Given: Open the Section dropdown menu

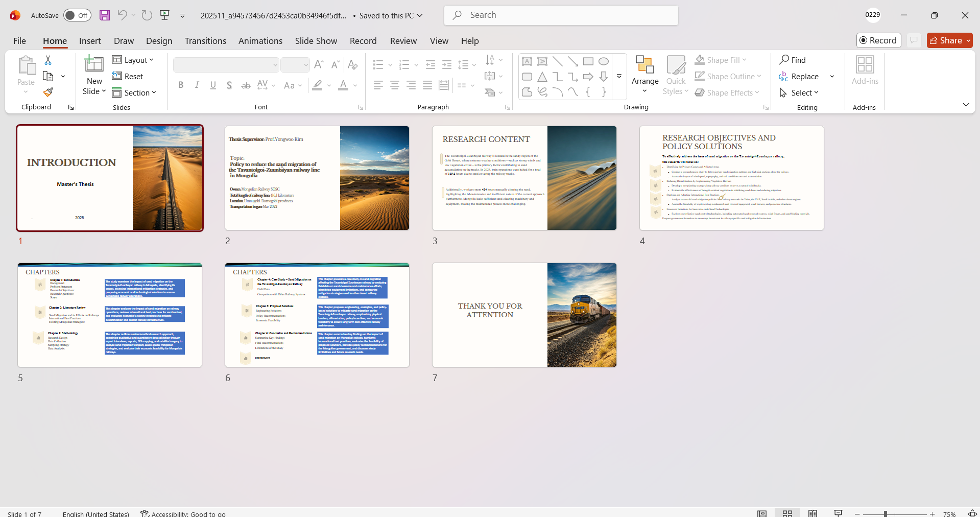Looking at the screenshot, I should pos(134,93).
